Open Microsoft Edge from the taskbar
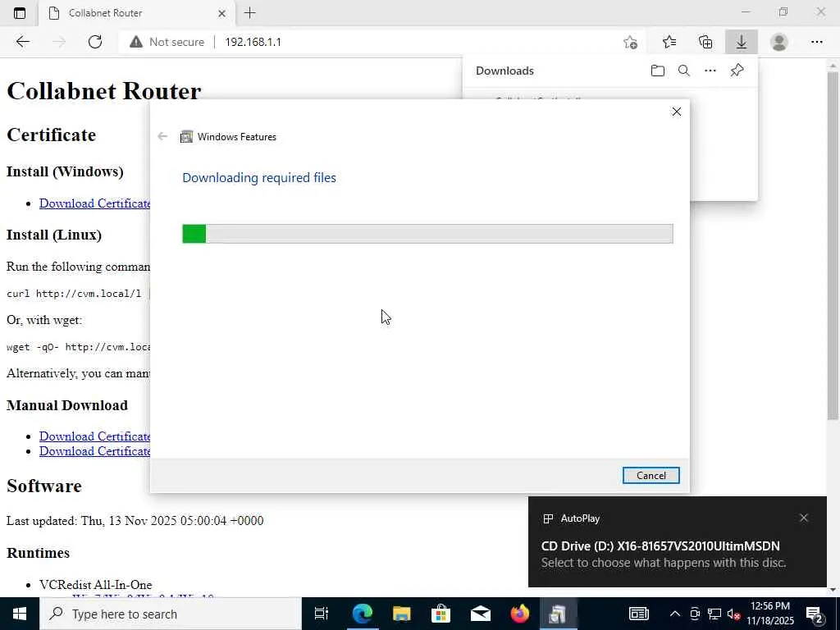The width and height of the screenshot is (840, 630). [362, 614]
